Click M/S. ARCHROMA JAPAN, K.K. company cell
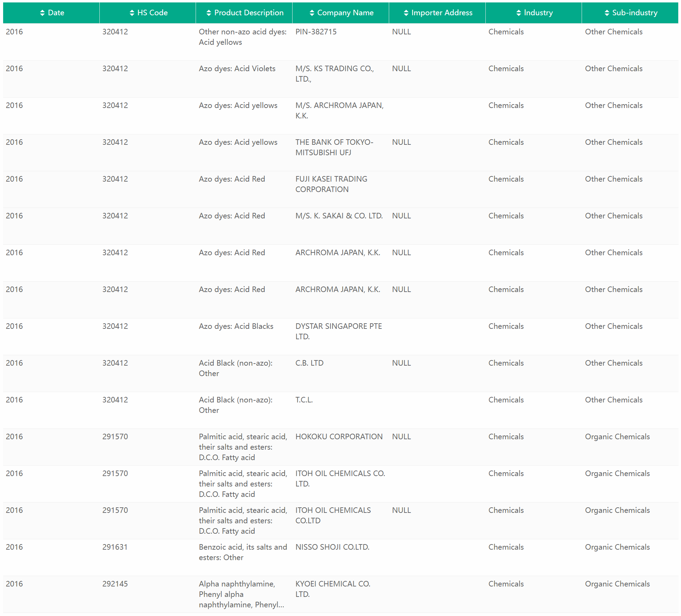This screenshot has width=681, height=616. point(340,116)
